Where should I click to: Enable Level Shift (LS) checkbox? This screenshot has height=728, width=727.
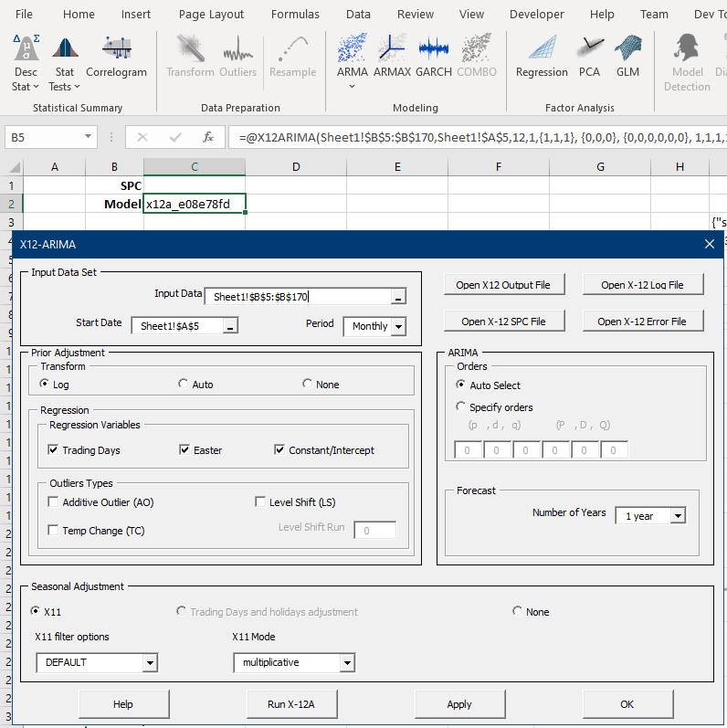[x=260, y=501]
